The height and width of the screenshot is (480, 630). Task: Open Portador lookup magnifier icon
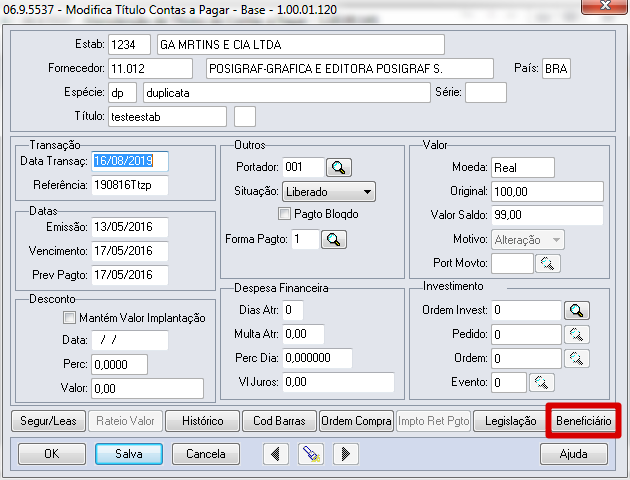click(339, 167)
